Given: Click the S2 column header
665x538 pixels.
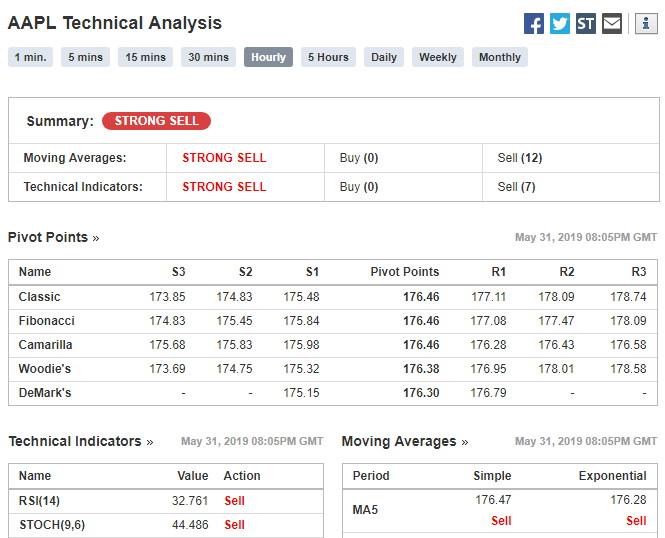Looking at the screenshot, I should [x=246, y=272].
